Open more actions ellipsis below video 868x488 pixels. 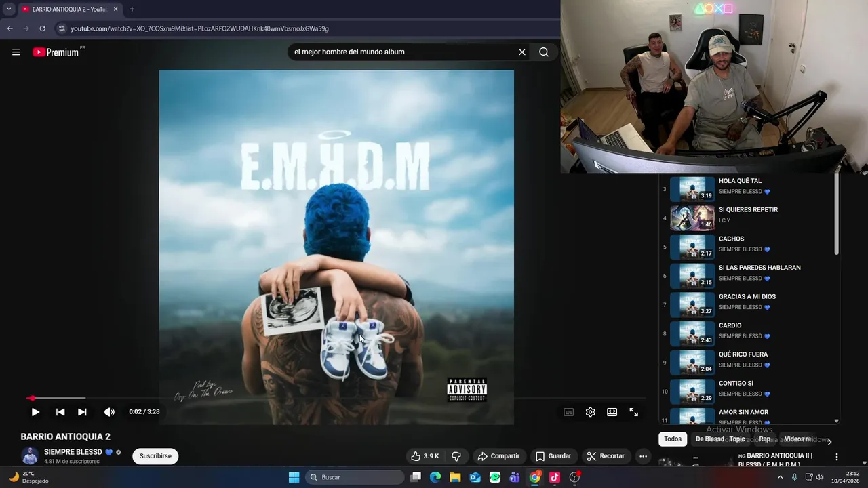(644, 456)
